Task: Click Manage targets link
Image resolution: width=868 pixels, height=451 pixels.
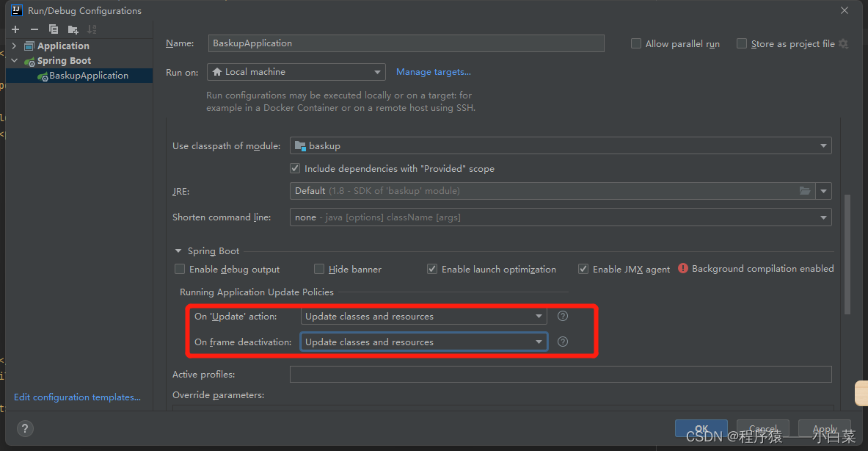Action: 434,72
